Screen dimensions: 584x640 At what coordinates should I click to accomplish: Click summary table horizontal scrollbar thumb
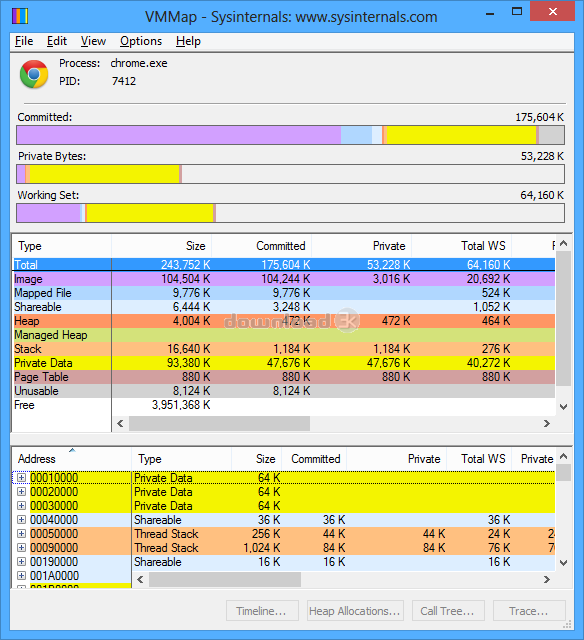tap(220, 424)
